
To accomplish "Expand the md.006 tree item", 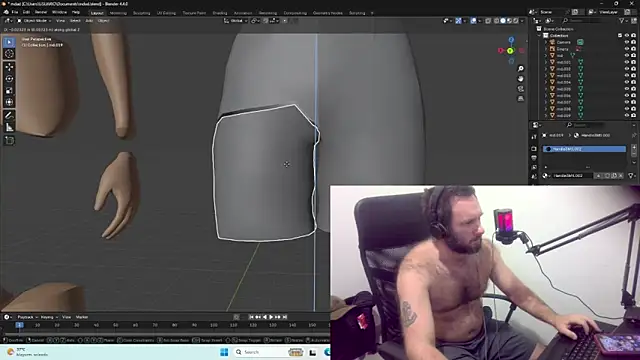I will click(x=546, y=96).
